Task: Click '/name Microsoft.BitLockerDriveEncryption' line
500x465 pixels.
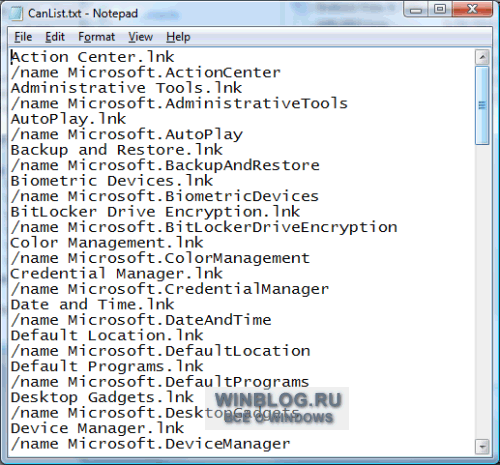Action: [x=204, y=227]
